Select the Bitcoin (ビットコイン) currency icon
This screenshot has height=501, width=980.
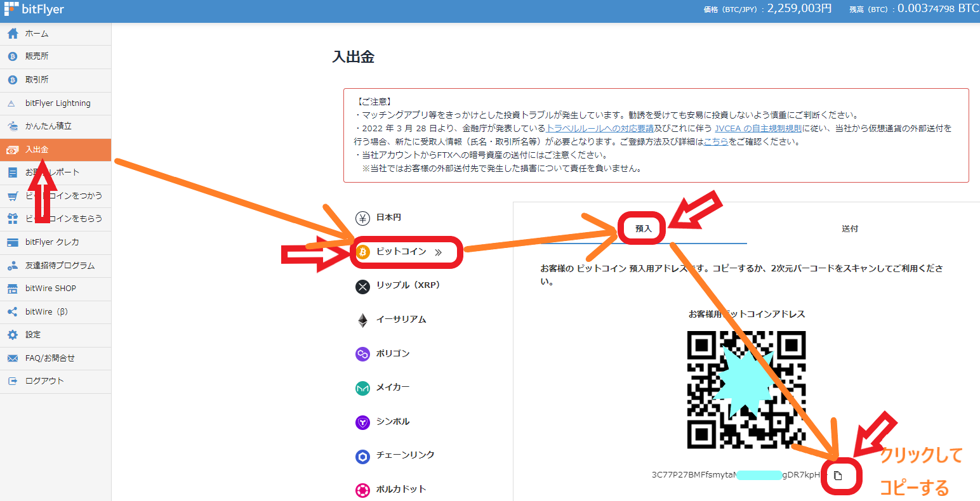point(362,252)
